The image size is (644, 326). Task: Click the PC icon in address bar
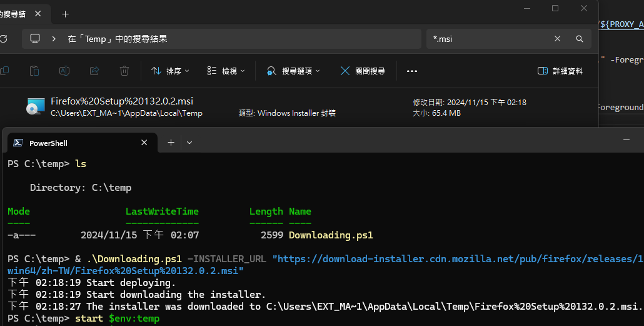35,39
